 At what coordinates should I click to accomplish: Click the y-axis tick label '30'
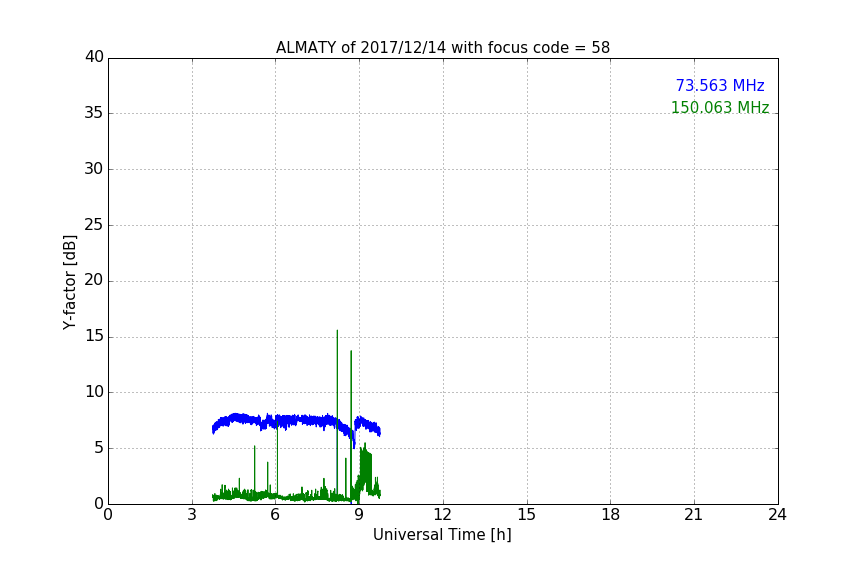coord(94,169)
